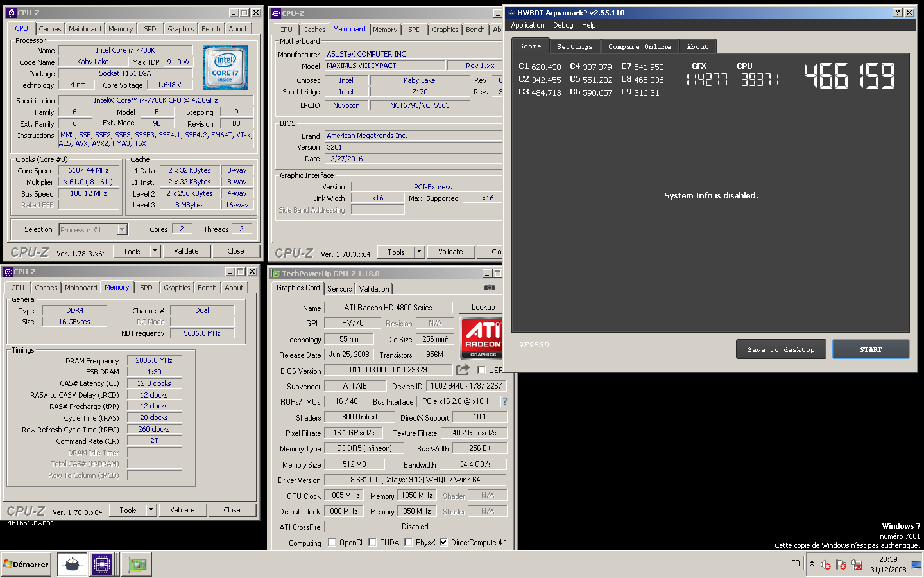The image size is (924, 578).
Task: Switch to the Sensors tab in GPU-Z
Action: point(339,289)
